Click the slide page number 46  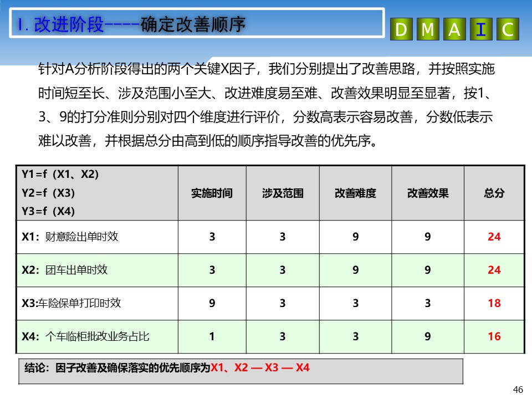[518, 390]
